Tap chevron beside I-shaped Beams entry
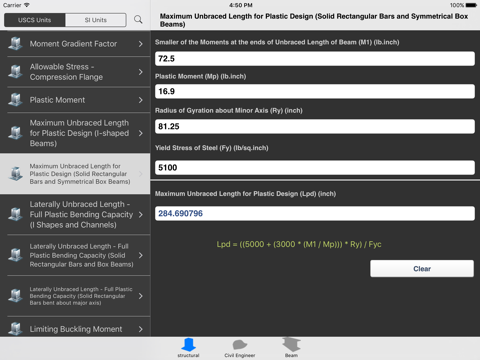This screenshot has width=480, height=360. (x=141, y=133)
